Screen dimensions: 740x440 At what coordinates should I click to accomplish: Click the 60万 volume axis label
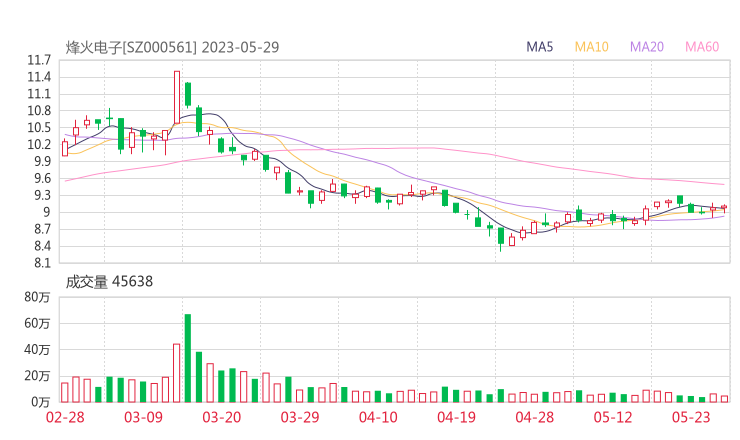pos(37,324)
